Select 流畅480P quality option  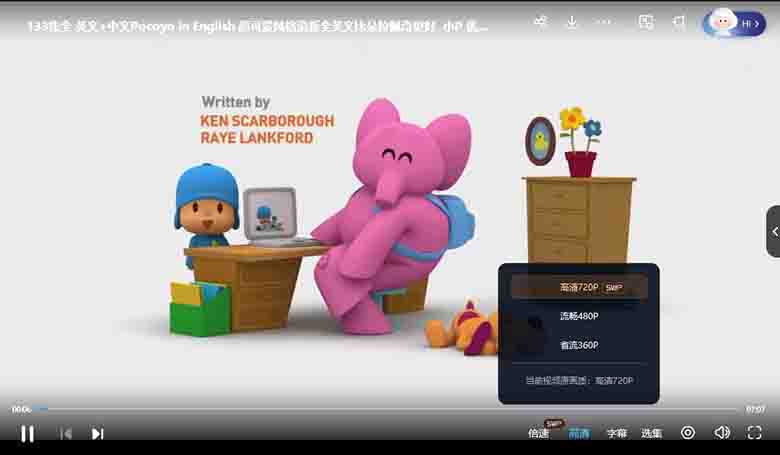[x=580, y=316]
